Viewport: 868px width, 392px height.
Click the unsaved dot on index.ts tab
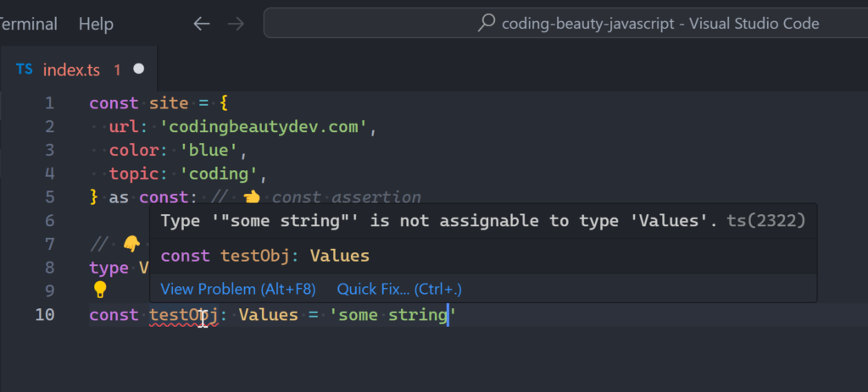139,69
